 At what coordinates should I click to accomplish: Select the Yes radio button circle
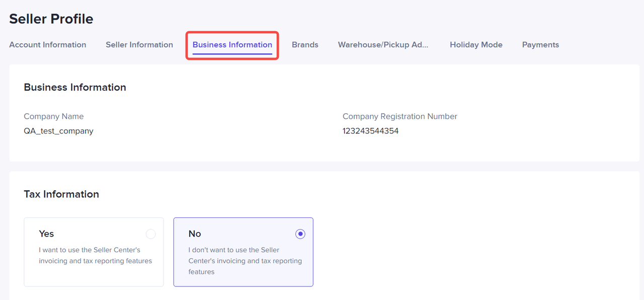pos(150,234)
